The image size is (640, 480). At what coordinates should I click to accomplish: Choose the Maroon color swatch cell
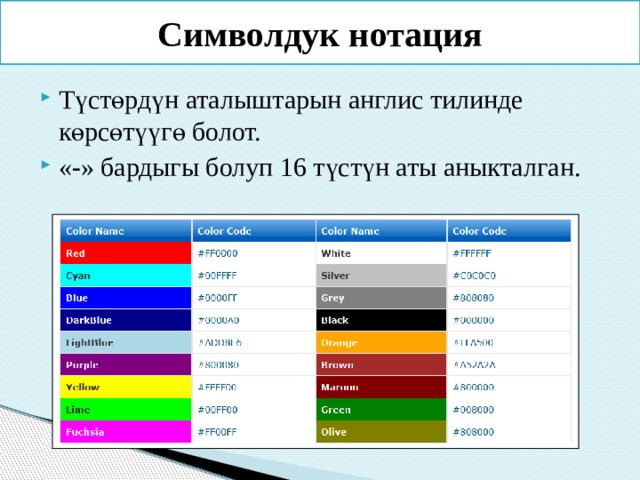pyautogui.click(x=381, y=387)
